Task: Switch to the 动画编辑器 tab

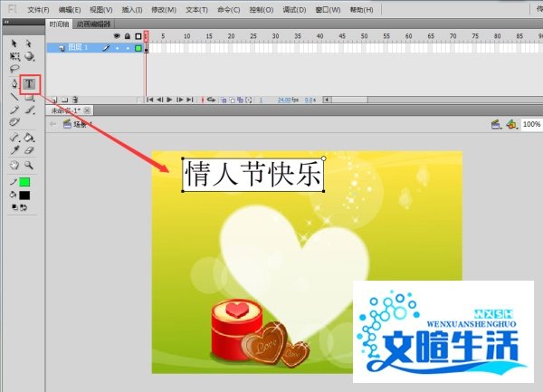Action: (93, 24)
